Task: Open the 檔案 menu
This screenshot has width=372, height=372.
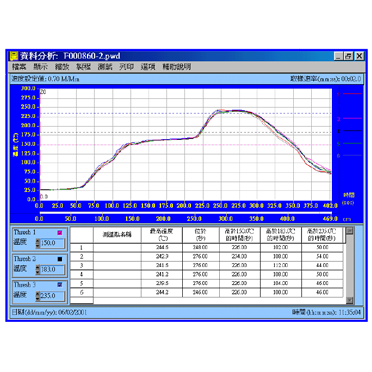Action: point(19,67)
